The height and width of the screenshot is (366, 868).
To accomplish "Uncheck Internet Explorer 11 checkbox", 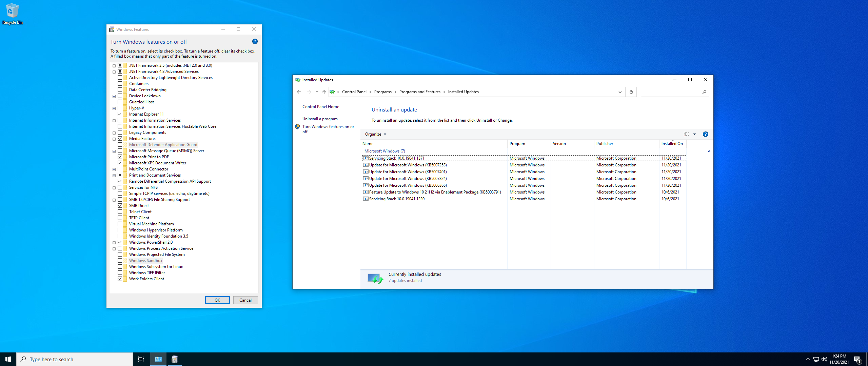I will coord(120,114).
